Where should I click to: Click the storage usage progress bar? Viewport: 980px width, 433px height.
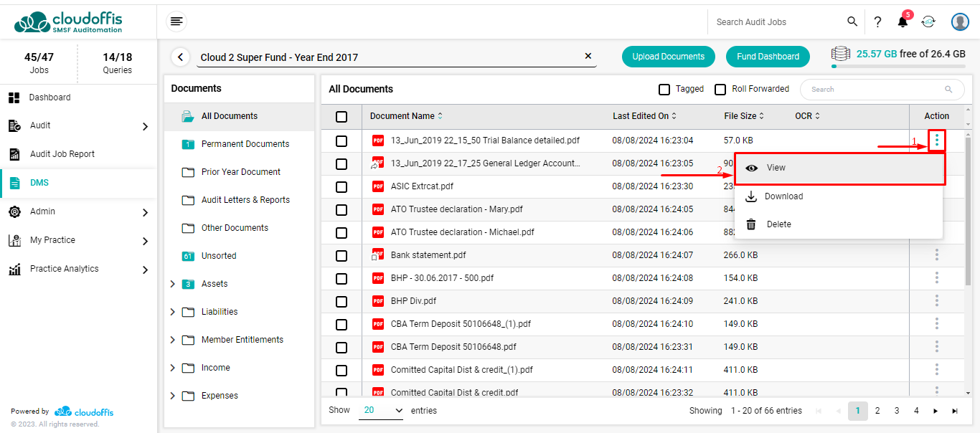click(x=898, y=67)
